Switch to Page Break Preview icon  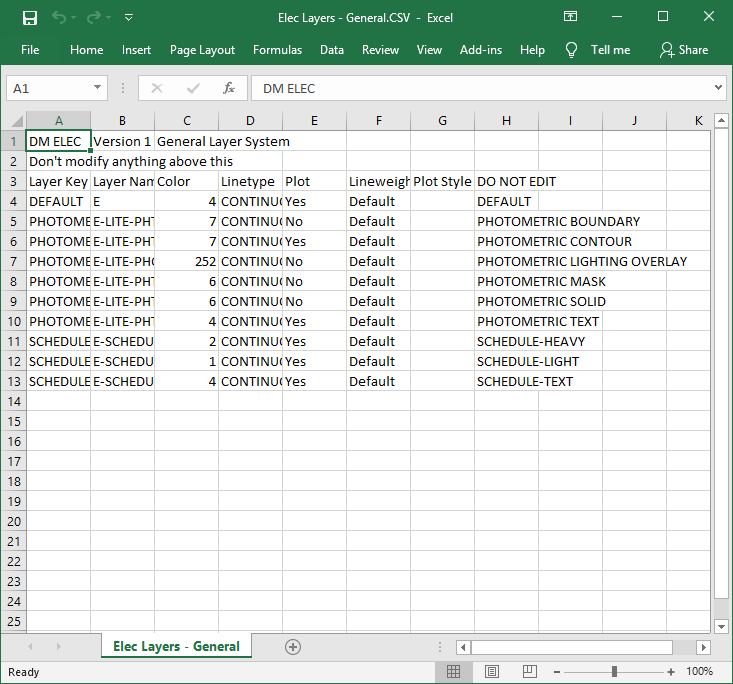(529, 672)
